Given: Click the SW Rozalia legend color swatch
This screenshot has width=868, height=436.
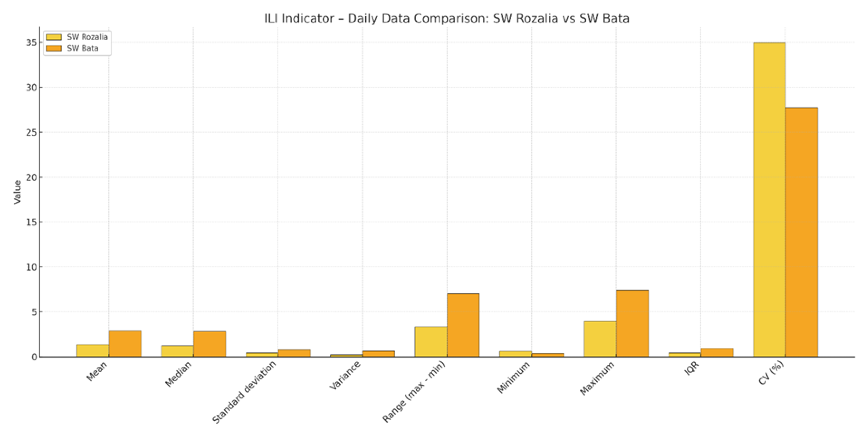Looking at the screenshot, I should (54, 37).
